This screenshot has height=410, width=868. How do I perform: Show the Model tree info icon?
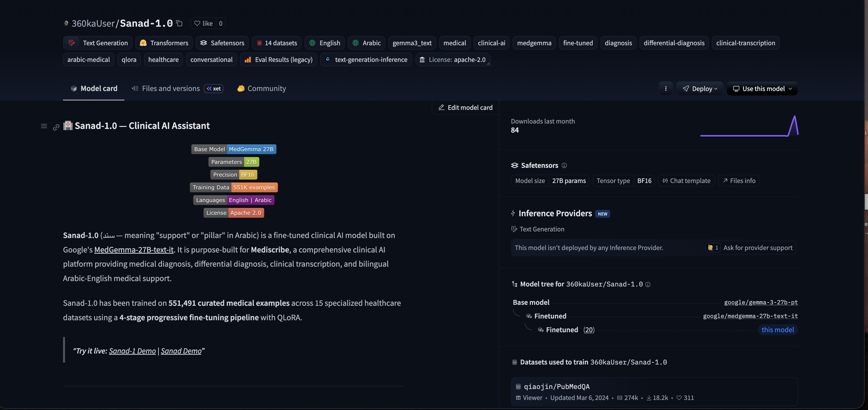648,285
